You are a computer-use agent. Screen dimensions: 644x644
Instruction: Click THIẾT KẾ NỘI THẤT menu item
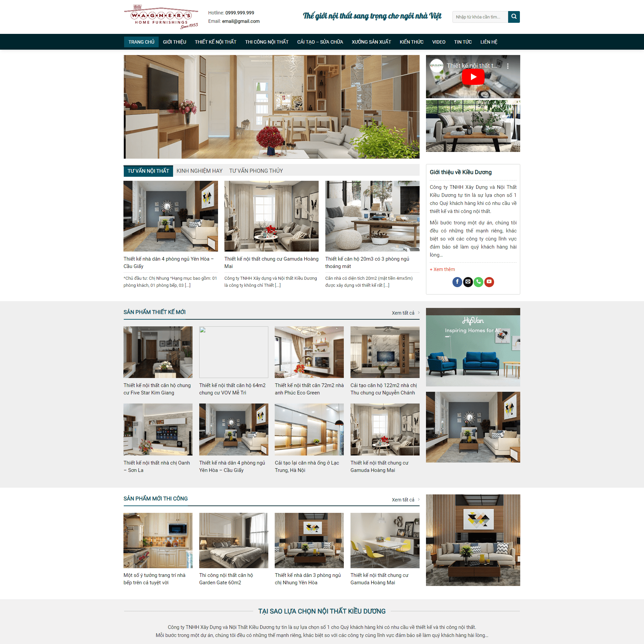click(215, 41)
